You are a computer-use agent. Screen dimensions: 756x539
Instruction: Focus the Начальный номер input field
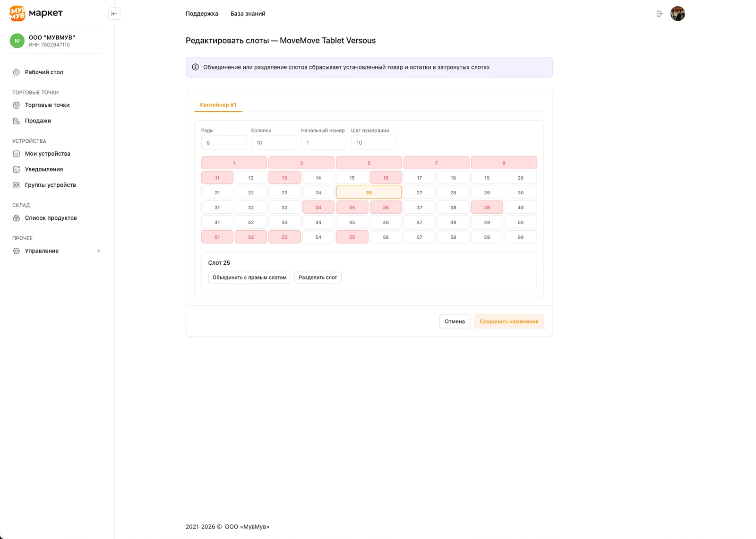coord(324,142)
